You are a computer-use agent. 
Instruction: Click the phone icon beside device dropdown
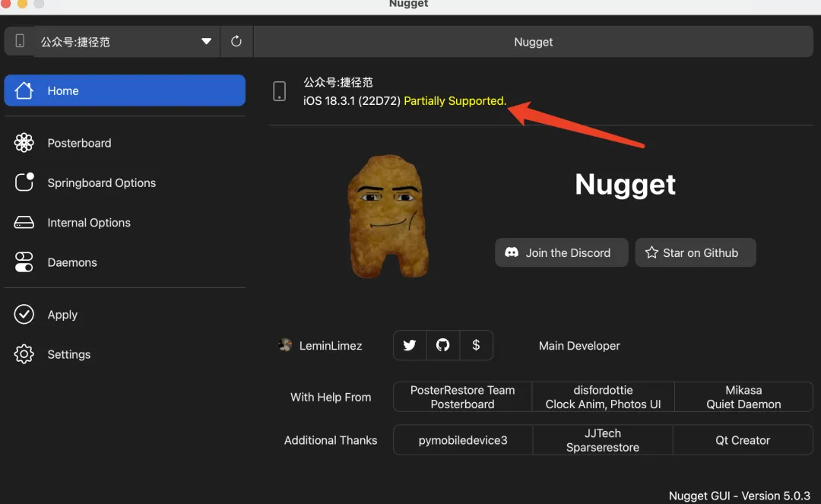pos(20,41)
